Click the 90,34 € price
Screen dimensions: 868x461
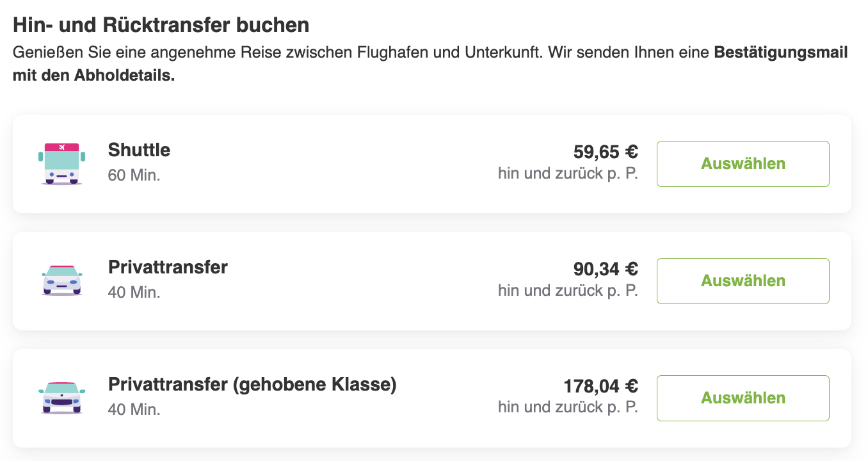606,269
